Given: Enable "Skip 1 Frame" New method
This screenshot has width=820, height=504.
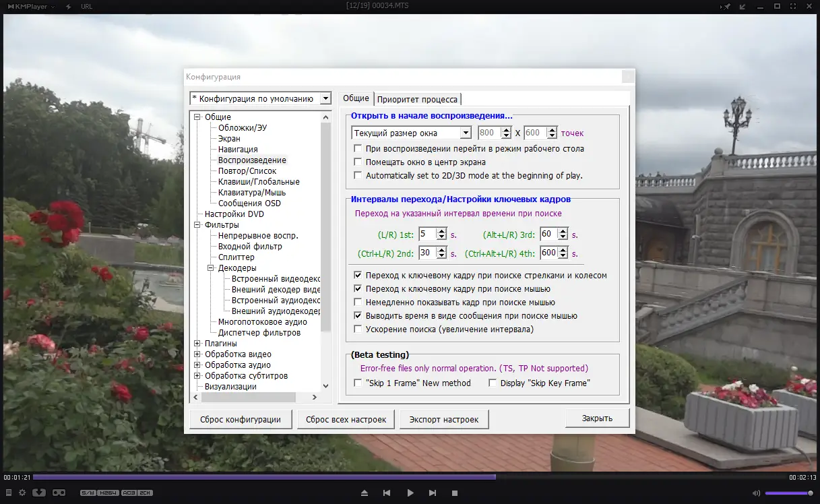Looking at the screenshot, I should coord(358,383).
